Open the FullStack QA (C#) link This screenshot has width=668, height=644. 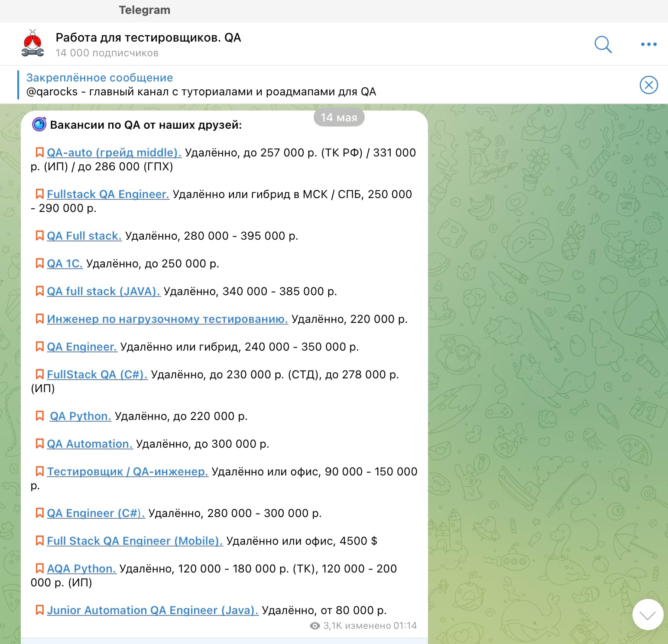[x=97, y=374]
